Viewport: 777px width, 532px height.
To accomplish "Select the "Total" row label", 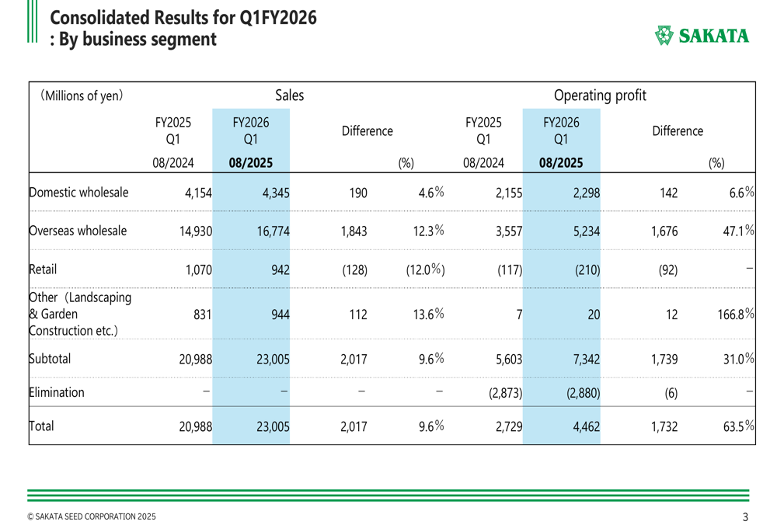I will coord(43,426).
